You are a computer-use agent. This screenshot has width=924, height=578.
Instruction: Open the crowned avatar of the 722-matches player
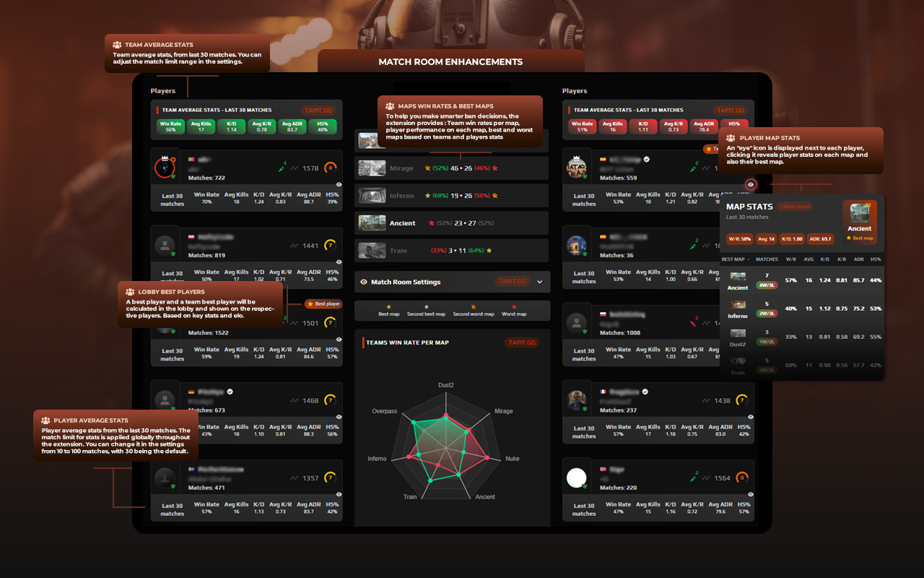(165, 168)
